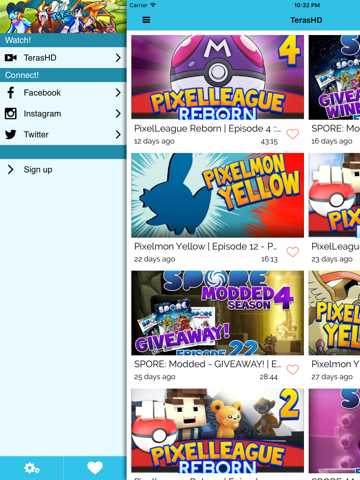Open SPORE Modded Season 4 Giveaway thumbnail
Screen dimensions: 360x480
pyautogui.click(x=217, y=313)
